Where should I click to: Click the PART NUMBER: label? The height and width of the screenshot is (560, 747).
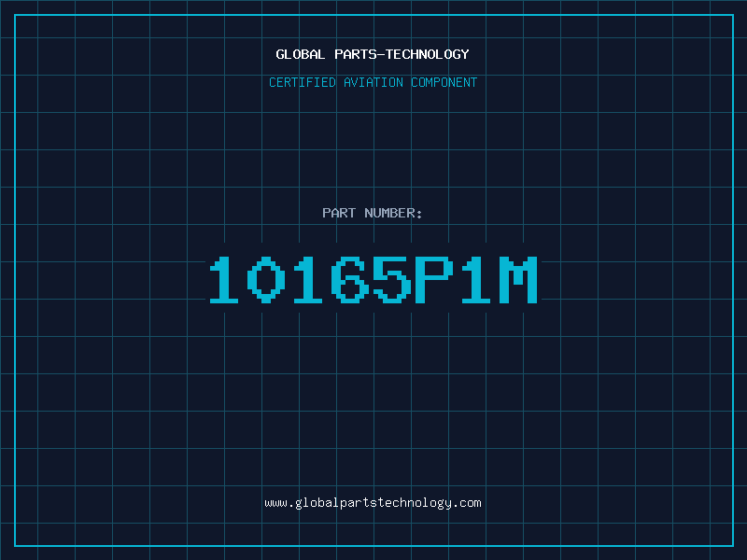click(373, 213)
